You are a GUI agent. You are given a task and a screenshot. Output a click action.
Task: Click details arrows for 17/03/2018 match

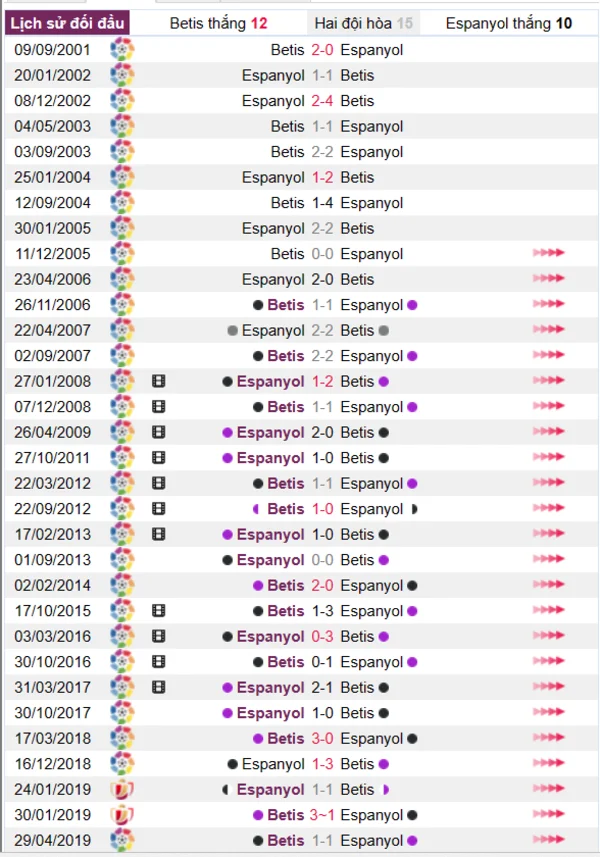(549, 737)
